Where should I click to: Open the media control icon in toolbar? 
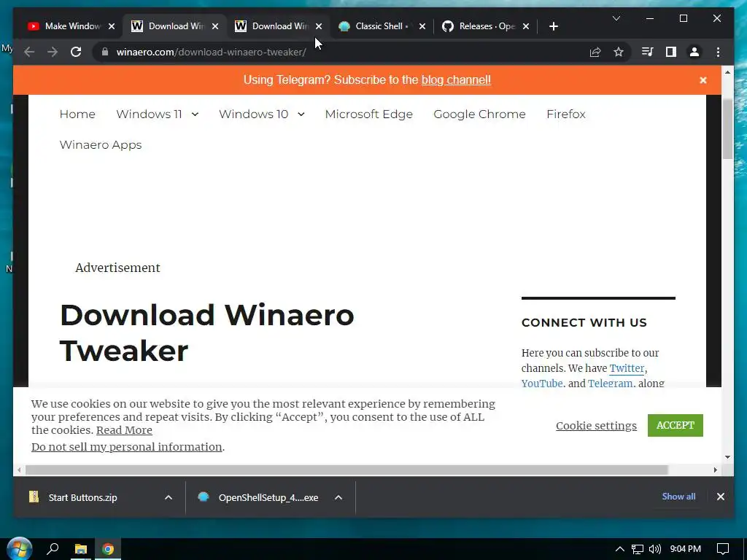648,52
